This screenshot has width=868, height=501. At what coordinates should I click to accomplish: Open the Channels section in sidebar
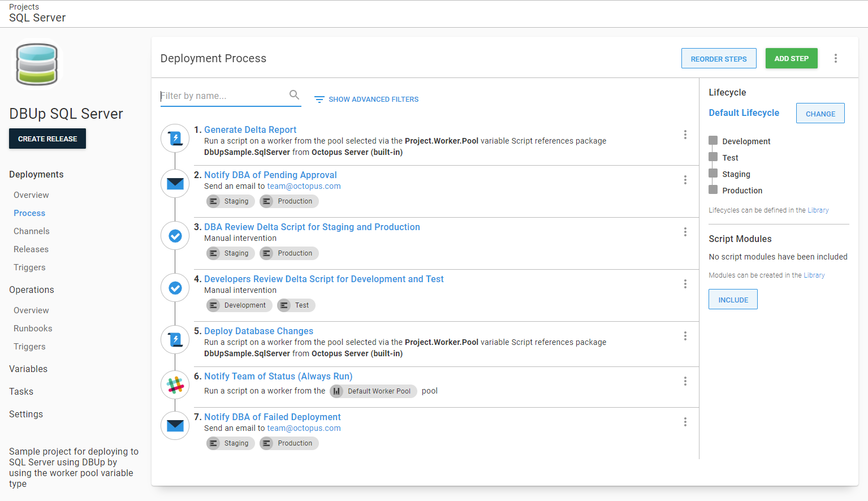coord(32,231)
